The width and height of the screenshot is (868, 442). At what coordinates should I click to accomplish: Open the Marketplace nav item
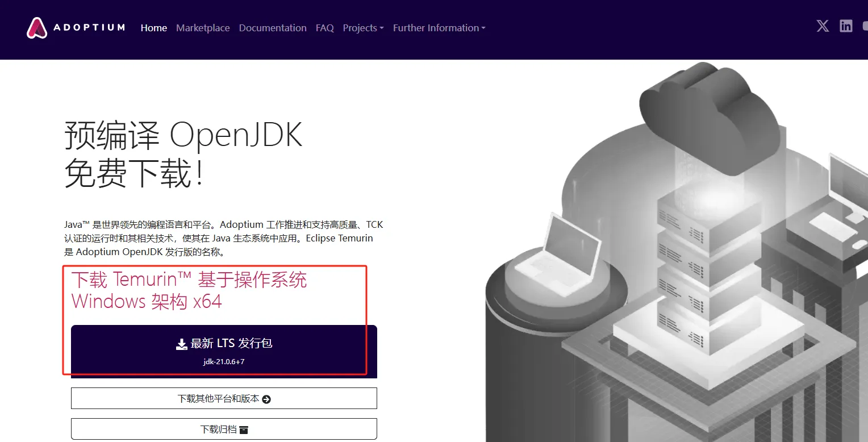[x=203, y=28]
